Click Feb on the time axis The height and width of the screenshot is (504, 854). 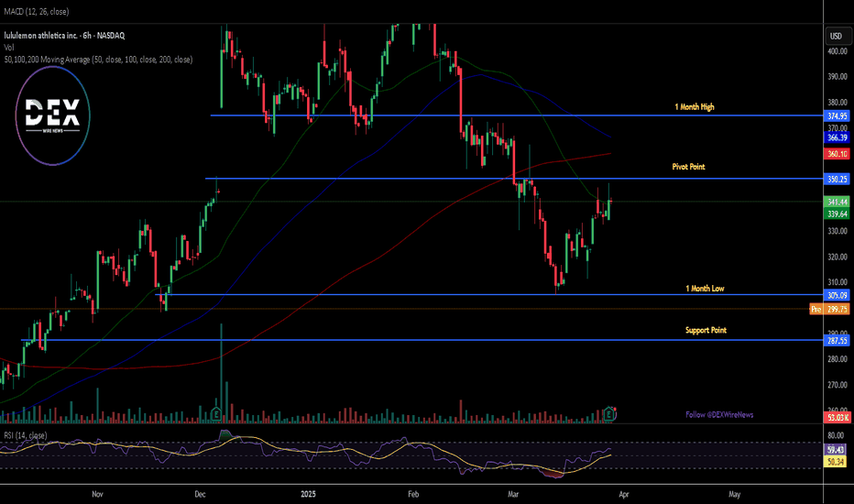tap(413, 494)
